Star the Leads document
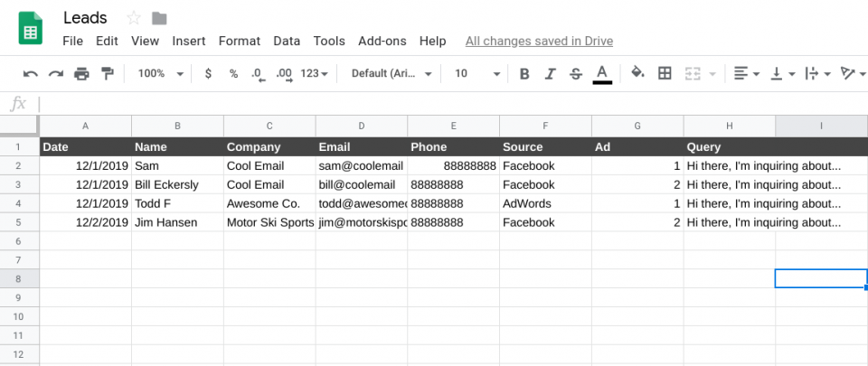 pos(134,18)
